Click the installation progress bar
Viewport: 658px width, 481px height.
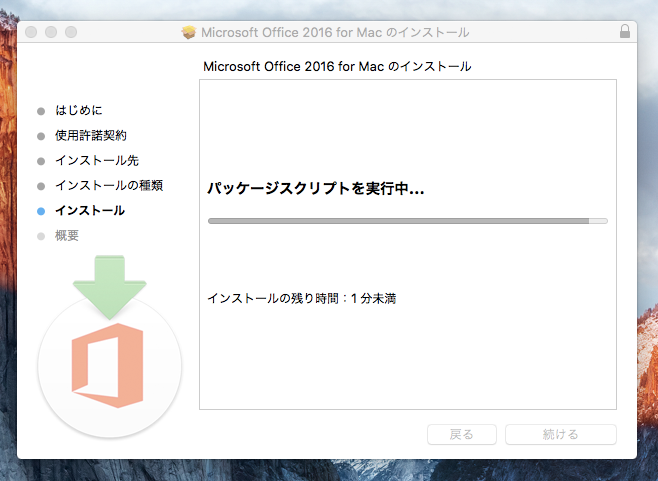tap(408, 221)
